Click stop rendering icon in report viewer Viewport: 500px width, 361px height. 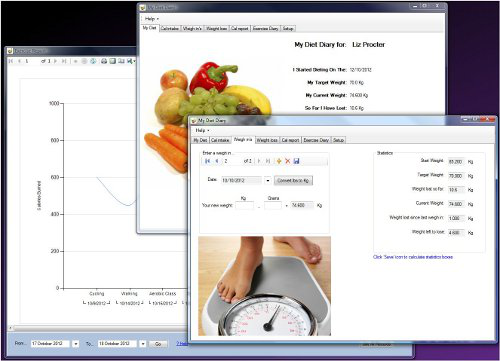click(85, 61)
